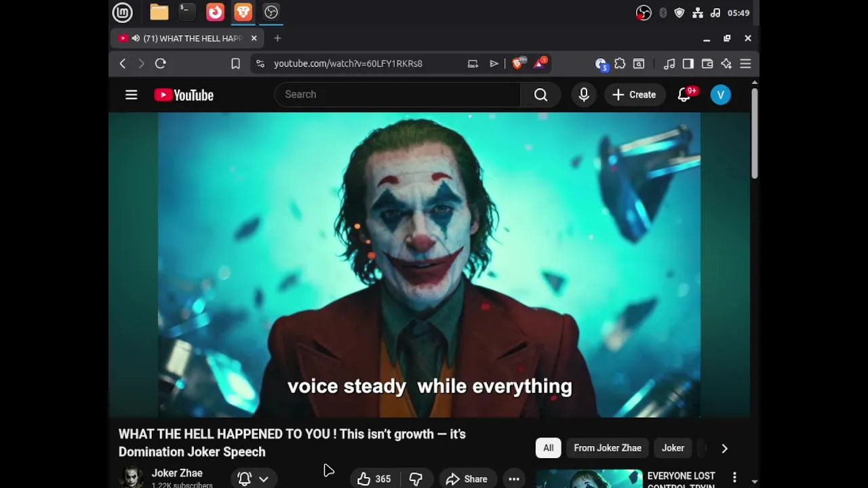Go back to the previous page

tap(123, 64)
